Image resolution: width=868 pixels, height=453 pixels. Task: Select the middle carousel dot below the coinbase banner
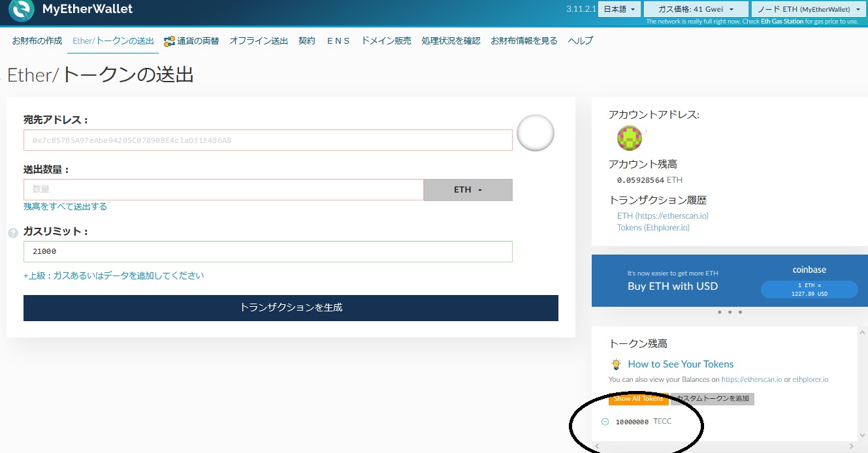click(730, 312)
